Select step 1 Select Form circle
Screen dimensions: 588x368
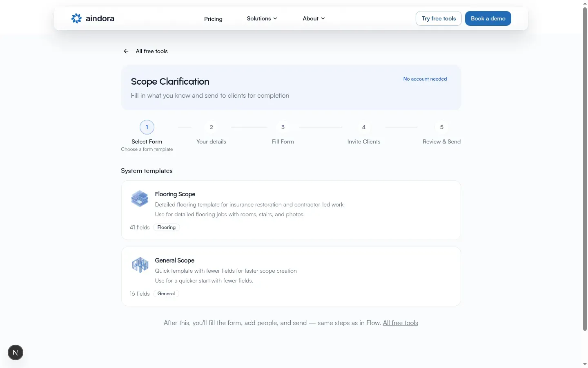point(147,127)
